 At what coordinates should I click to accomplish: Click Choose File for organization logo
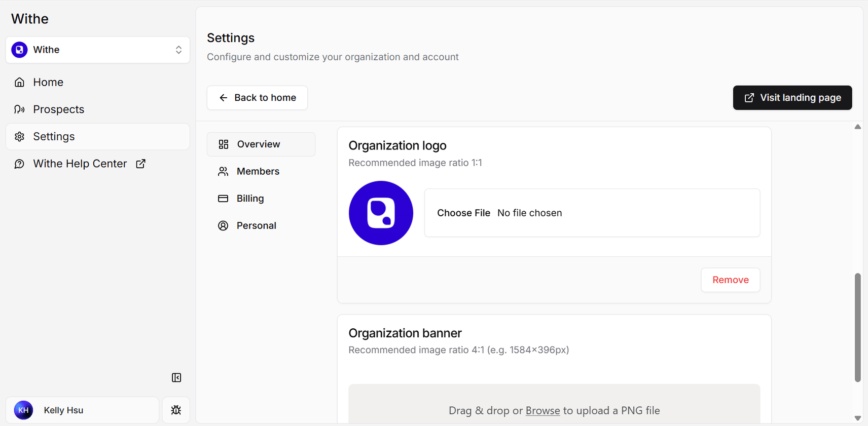pyautogui.click(x=463, y=213)
